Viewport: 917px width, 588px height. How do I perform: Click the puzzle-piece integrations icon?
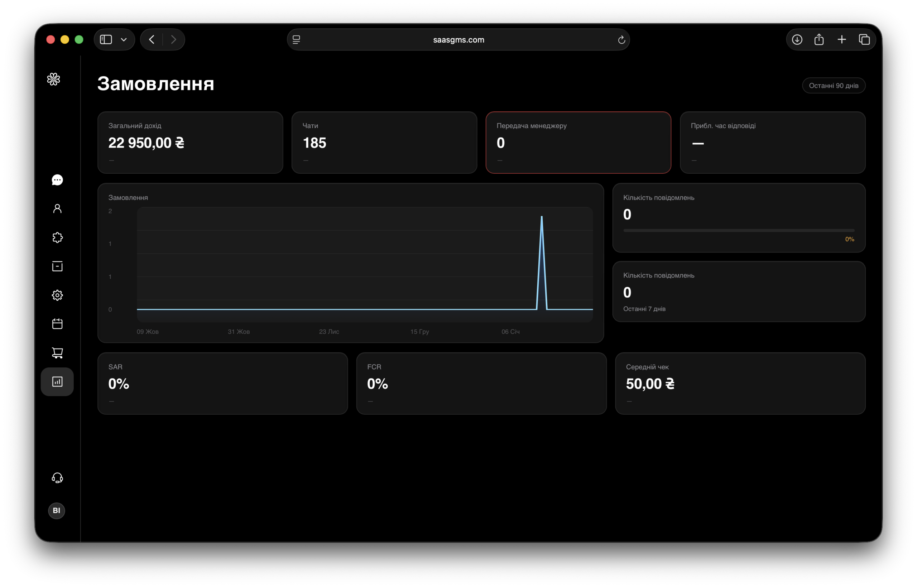(x=57, y=237)
